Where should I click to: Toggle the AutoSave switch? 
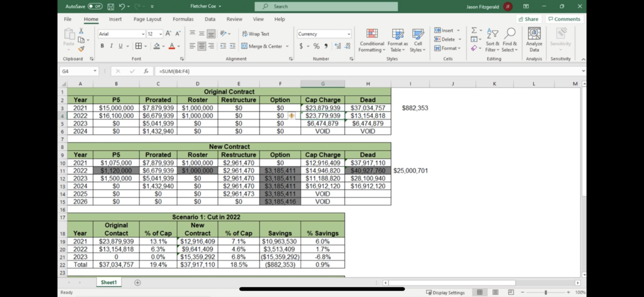95,6
